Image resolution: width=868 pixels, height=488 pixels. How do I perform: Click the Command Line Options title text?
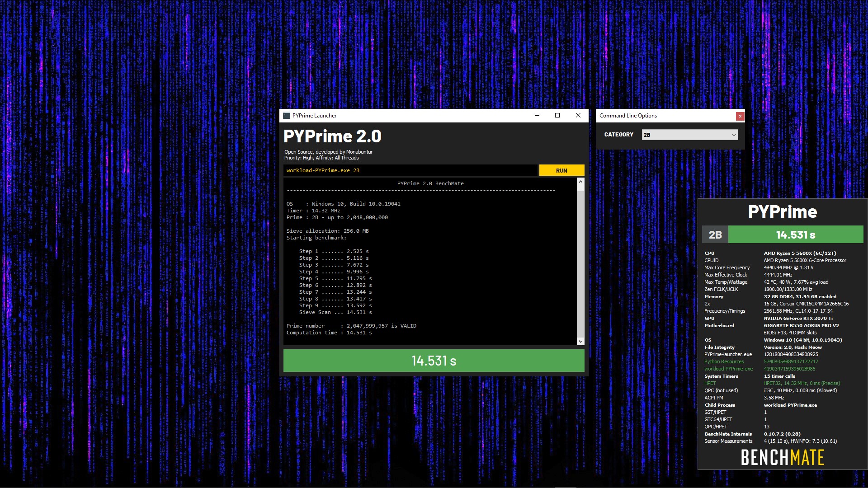pos(628,116)
